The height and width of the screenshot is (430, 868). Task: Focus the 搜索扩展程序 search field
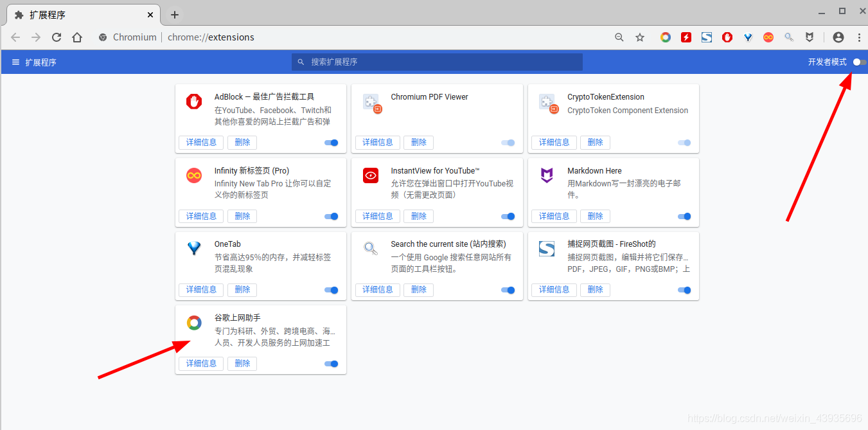[437, 62]
